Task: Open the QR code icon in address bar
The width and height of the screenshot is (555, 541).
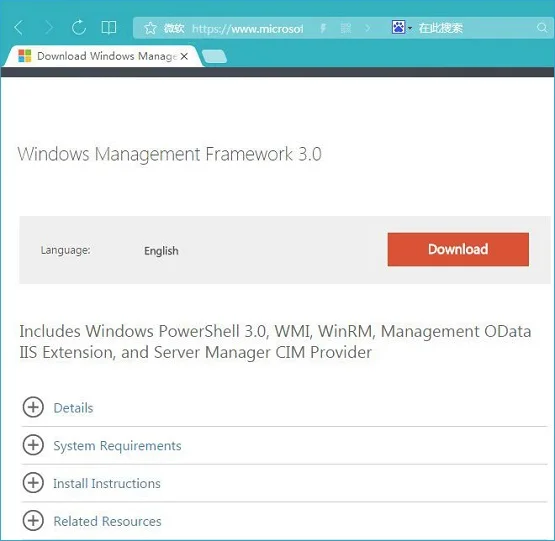Action: (346, 28)
